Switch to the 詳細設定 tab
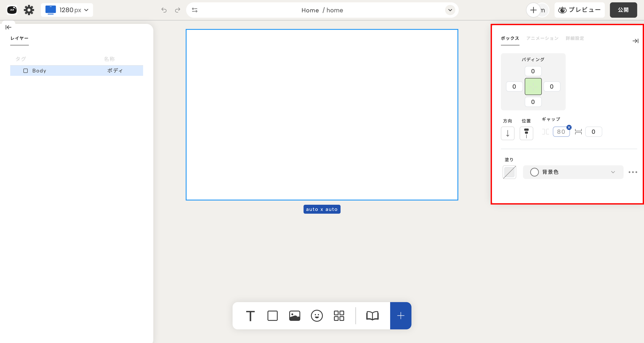 coord(575,38)
